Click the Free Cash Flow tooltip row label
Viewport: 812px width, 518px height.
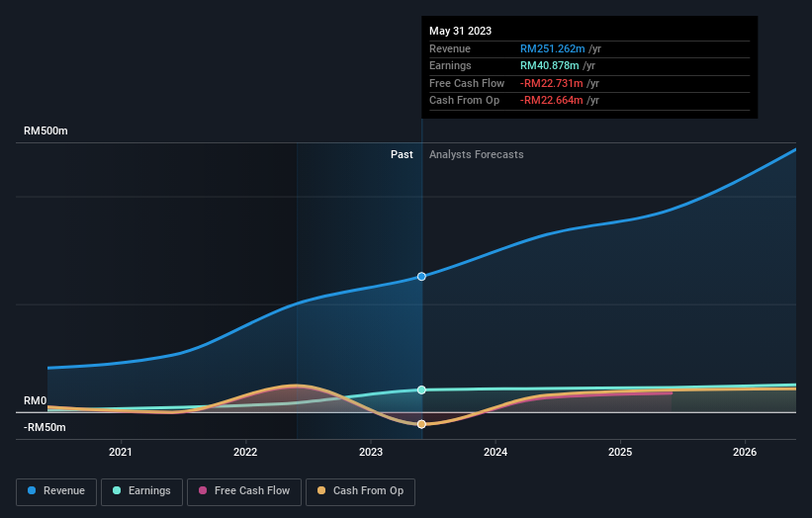pyautogui.click(x=467, y=83)
